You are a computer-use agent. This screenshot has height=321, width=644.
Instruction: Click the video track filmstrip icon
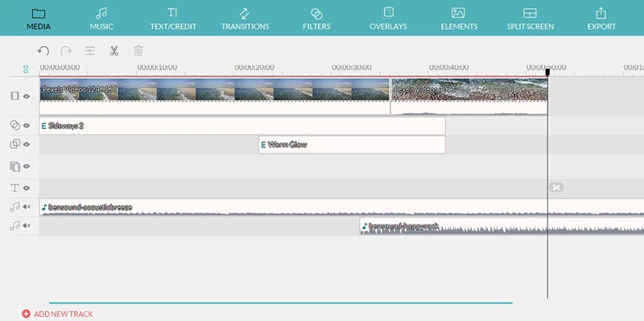click(x=14, y=96)
